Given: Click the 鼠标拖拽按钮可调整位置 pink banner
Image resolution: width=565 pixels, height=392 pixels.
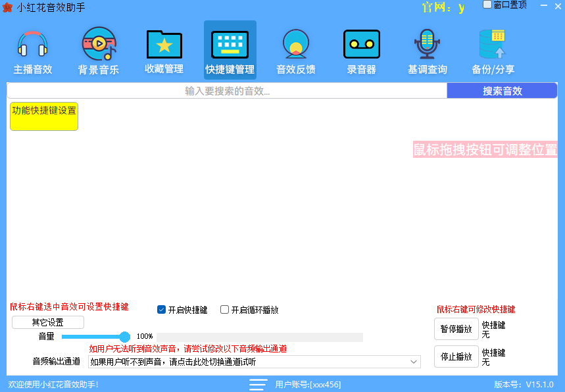Looking at the screenshot, I should tap(485, 149).
